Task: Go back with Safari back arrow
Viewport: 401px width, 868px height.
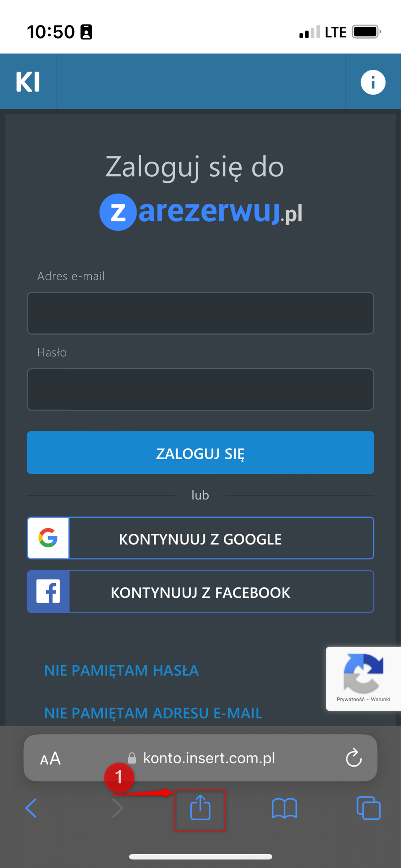Action: click(31, 808)
